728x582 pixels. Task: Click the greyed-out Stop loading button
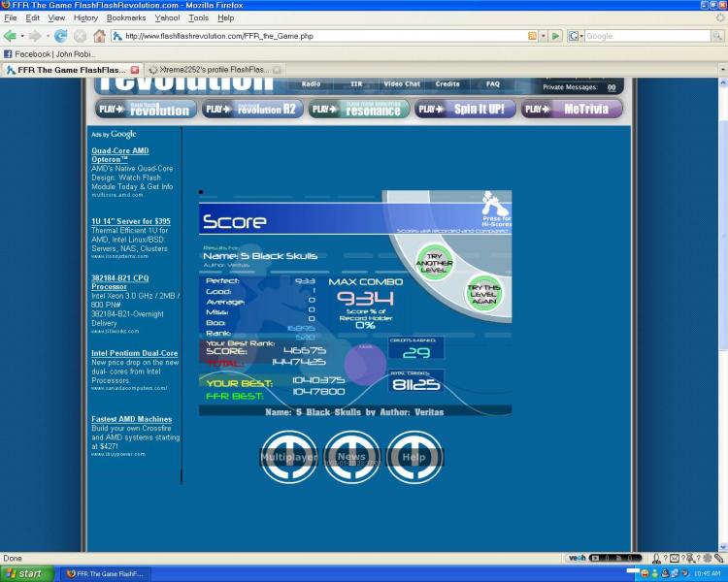pos(80,36)
